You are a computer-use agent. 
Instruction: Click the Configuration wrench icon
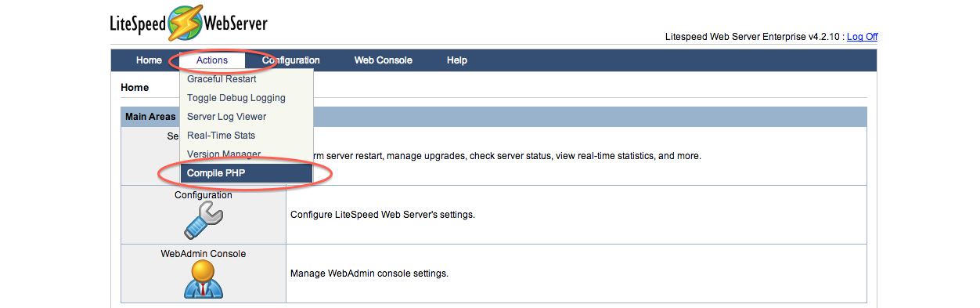203,219
